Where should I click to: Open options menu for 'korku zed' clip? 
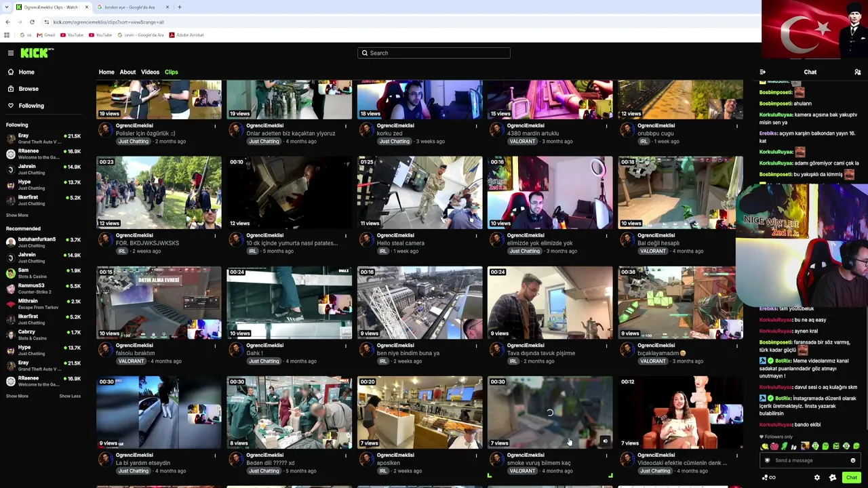coord(476,125)
